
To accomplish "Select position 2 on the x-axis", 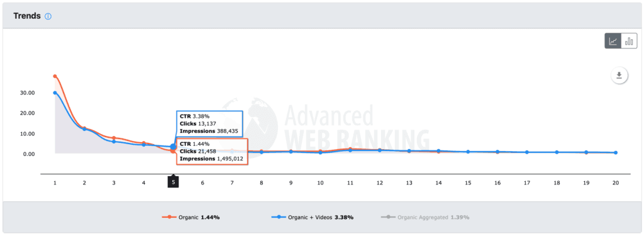I will [84, 183].
